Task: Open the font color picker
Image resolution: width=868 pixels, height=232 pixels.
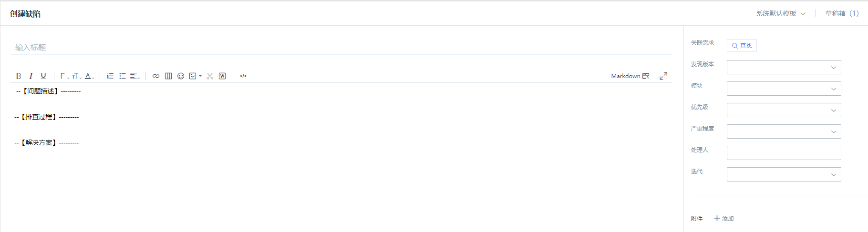Action: pos(89,76)
